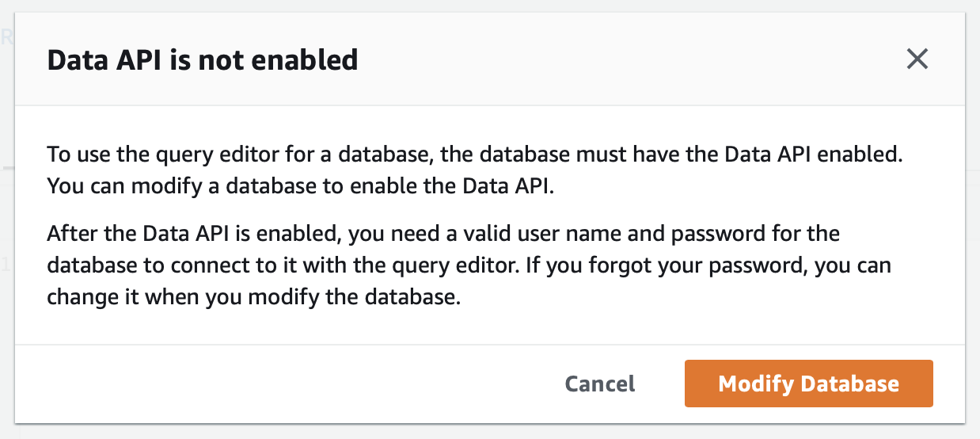
Task: Click the orange Modify Database button
Action: (x=808, y=384)
